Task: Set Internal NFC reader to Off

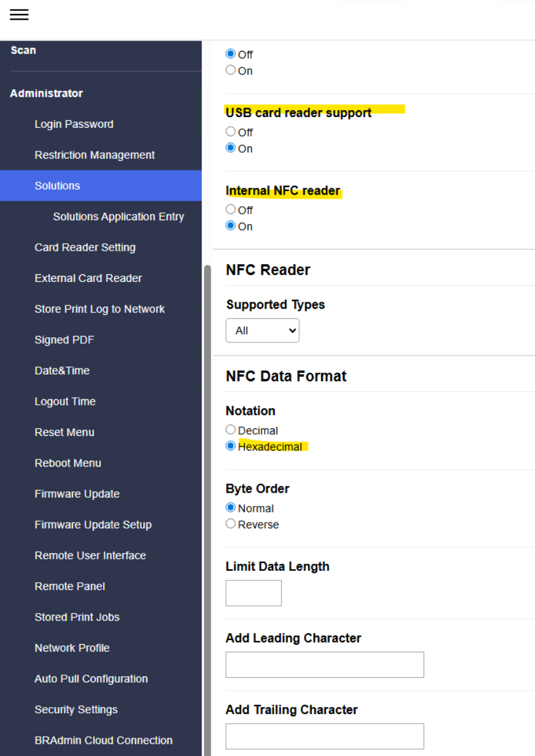Action: (230, 209)
